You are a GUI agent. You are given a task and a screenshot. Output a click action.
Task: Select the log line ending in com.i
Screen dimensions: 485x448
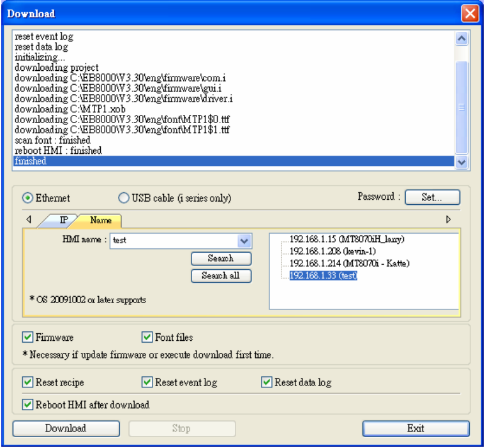click(234, 78)
